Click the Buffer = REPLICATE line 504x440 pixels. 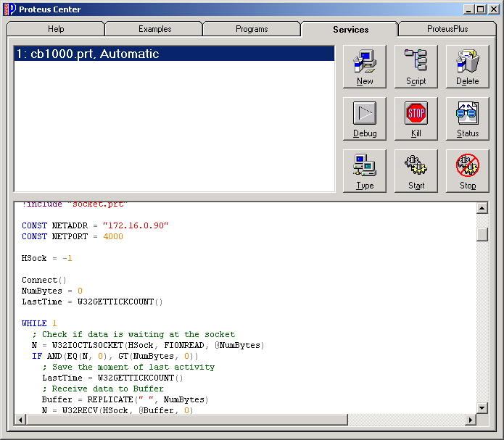tap(125, 399)
